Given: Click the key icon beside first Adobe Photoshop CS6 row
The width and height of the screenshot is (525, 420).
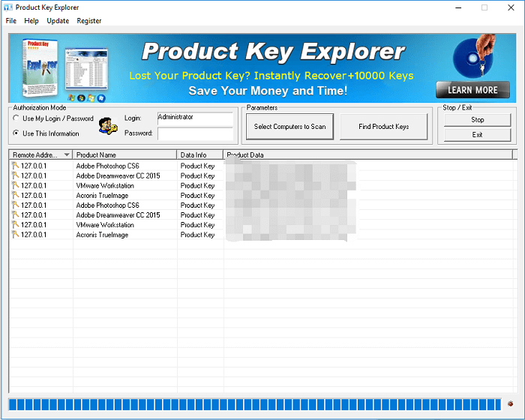Looking at the screenshot, I should (x=15, y=166).
